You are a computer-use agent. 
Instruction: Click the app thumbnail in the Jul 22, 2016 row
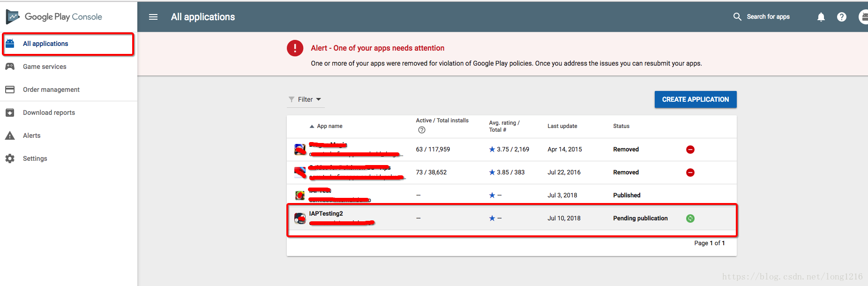coord(300,173)
